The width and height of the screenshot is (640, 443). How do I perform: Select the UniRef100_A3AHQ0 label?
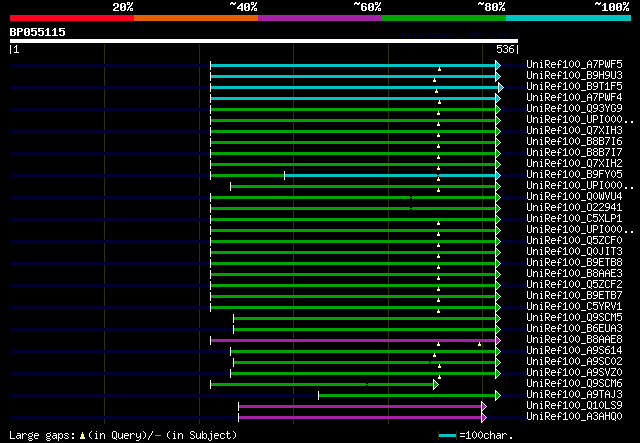pyautogui.click(x=574, y=417)
